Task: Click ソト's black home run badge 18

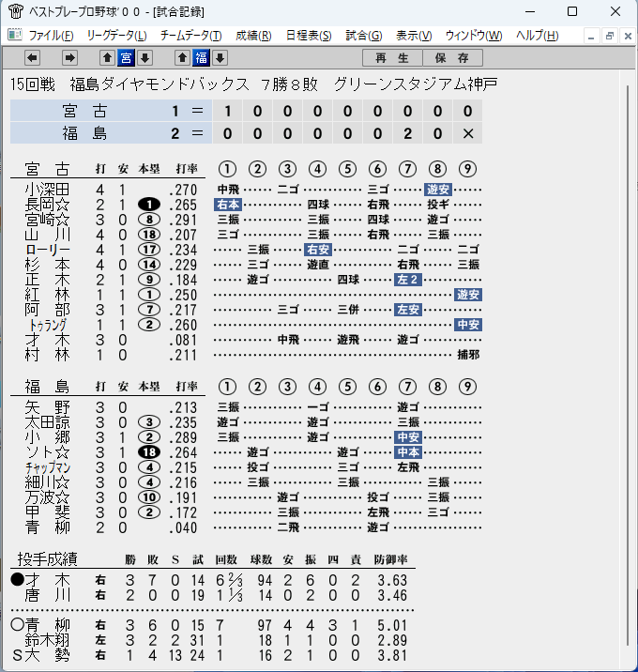Action: tap(149, 452)
